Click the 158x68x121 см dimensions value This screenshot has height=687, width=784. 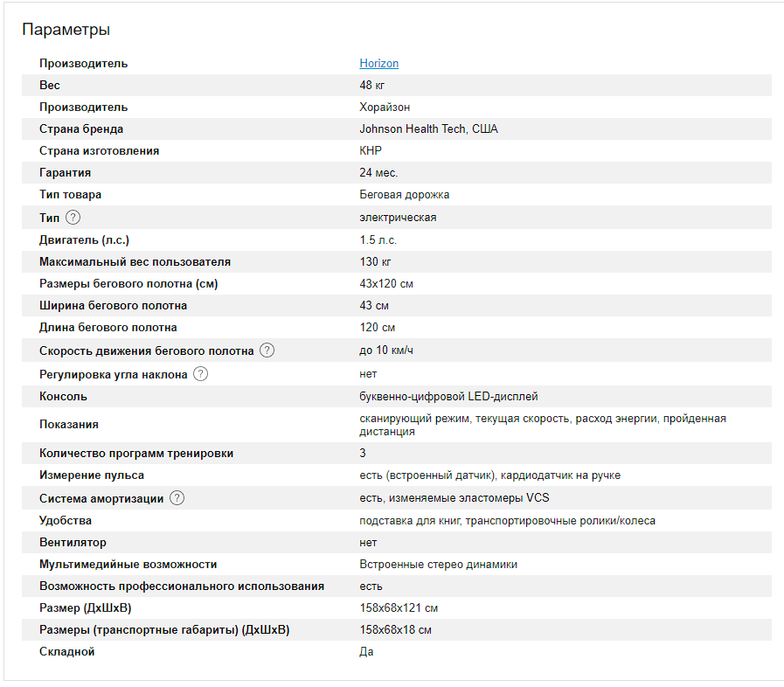pos(399,607)
